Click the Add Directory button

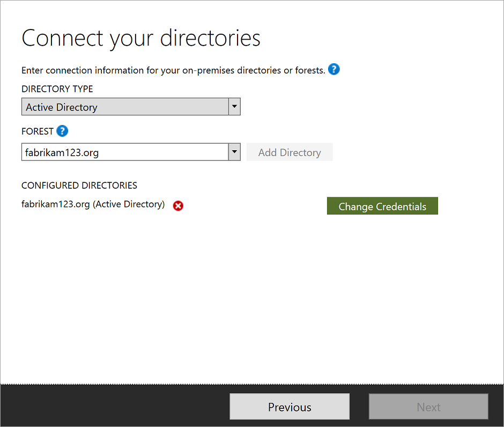click(x=290, y=152)
